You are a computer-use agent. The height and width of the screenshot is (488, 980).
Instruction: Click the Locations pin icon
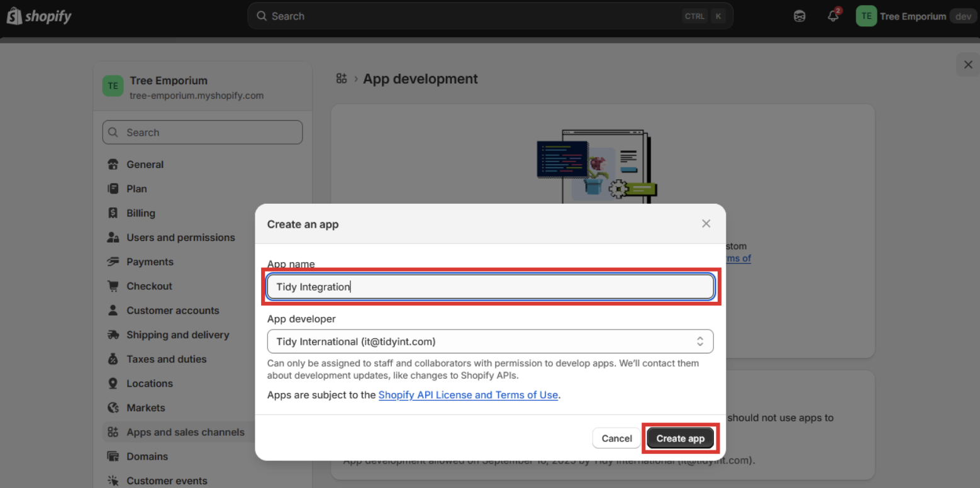tap(113, 384)
